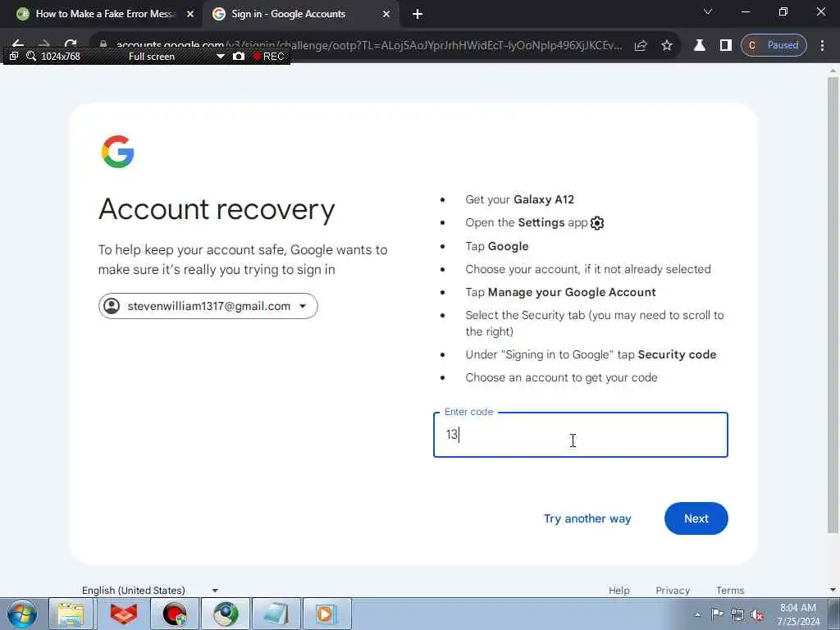The height and width of the screenshot is (630, 840).
Task: Open the Chrome three-dot menu
Action: 822,46
